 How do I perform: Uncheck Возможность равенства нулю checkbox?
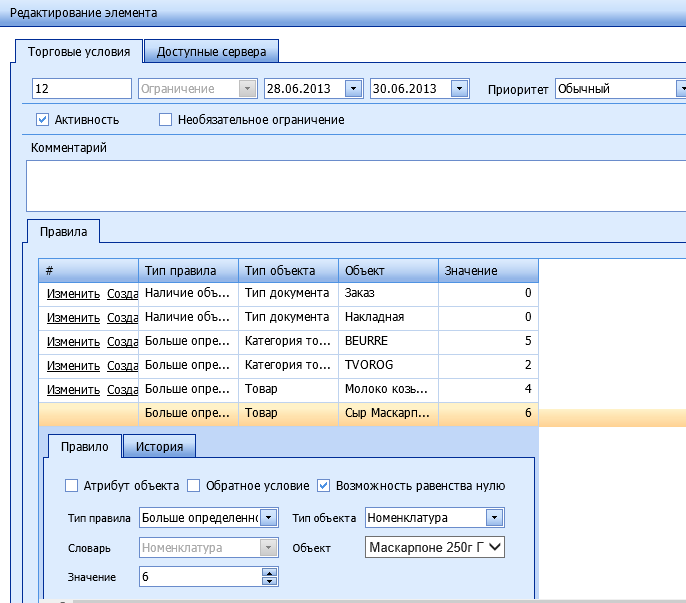coord(323,486)
